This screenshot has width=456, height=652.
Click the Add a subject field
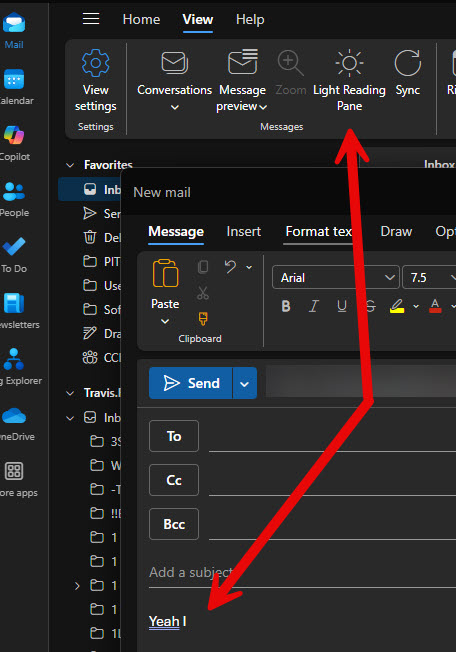[302, 573]
